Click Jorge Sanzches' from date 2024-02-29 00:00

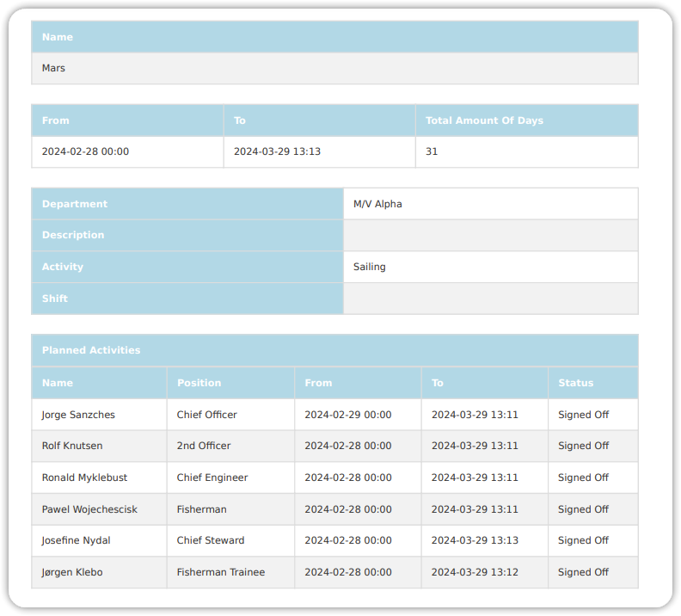pyautogui.click(x=347, y=415)
